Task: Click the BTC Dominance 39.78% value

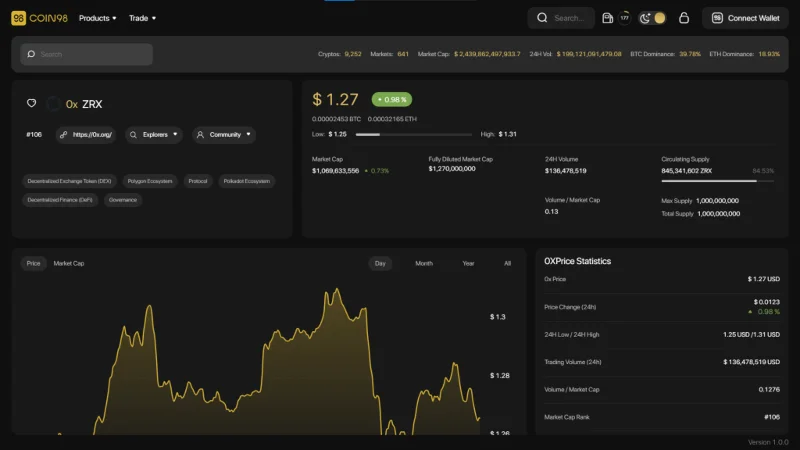Action: (x=690, y=54)
